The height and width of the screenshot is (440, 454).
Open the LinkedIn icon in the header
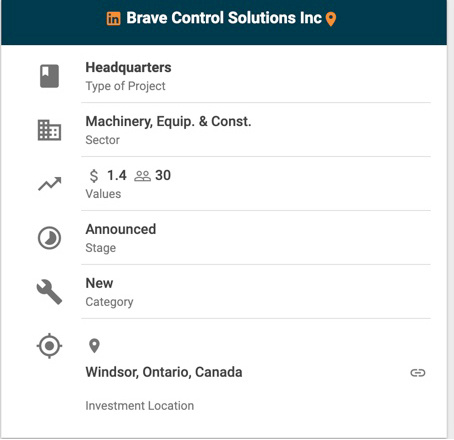(x=113, y=19)
